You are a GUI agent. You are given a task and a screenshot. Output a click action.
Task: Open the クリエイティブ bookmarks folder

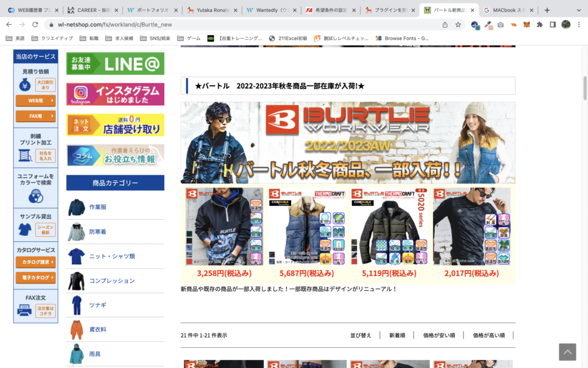click(52, 39)
